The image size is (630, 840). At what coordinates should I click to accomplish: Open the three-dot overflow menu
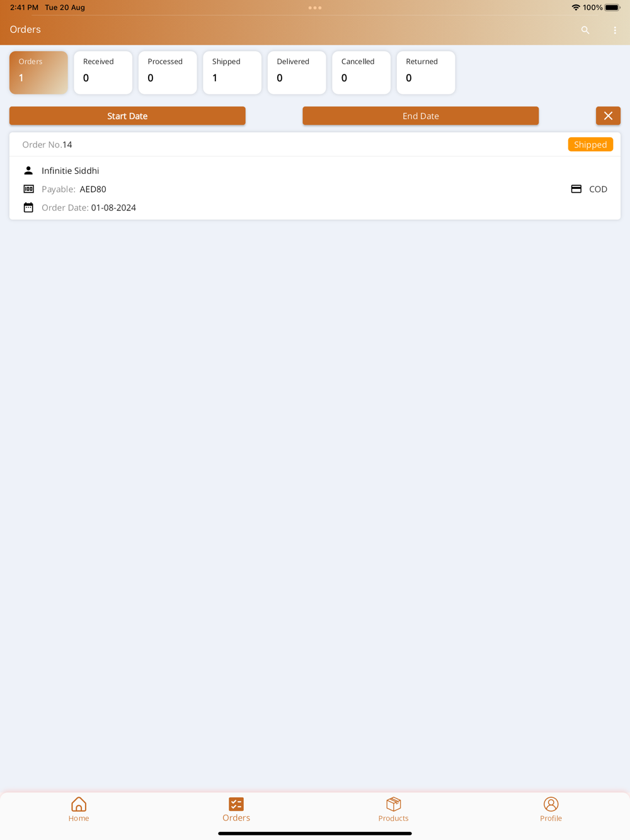[615, 30]
